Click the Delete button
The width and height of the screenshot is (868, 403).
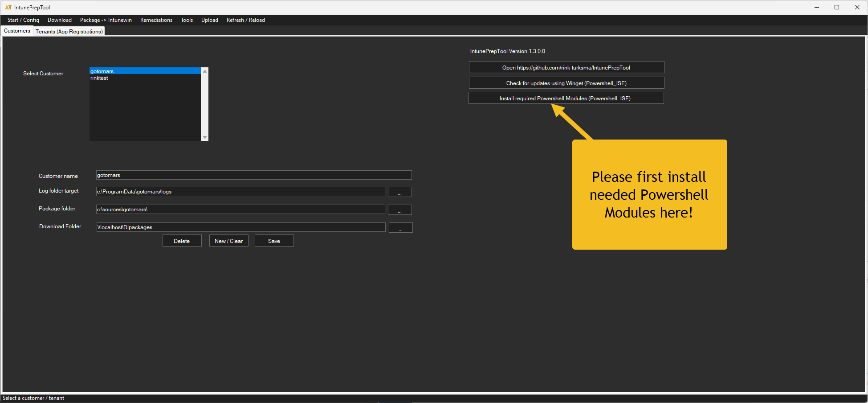(x=182, y=241)
